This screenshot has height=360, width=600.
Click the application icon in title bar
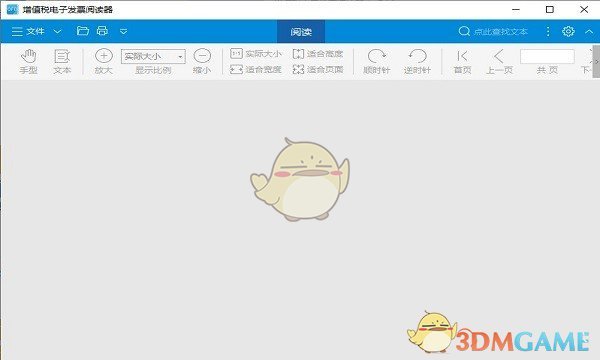[12, 9]
